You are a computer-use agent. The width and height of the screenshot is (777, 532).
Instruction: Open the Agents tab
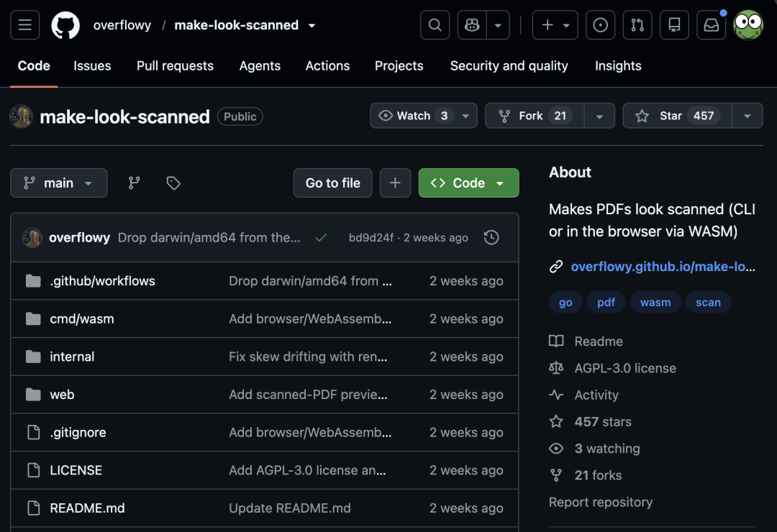260,66
